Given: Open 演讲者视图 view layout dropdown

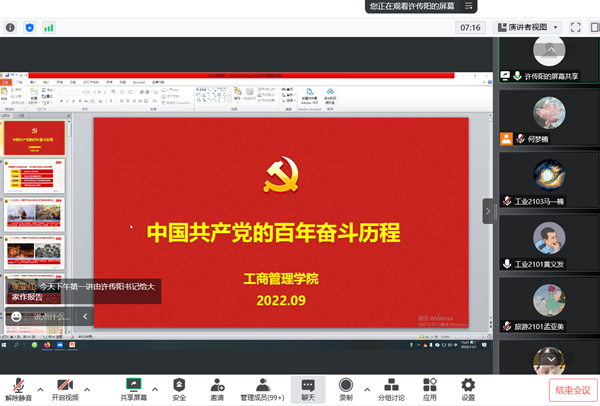Looking at the screenshot, I should click(528, 27).
